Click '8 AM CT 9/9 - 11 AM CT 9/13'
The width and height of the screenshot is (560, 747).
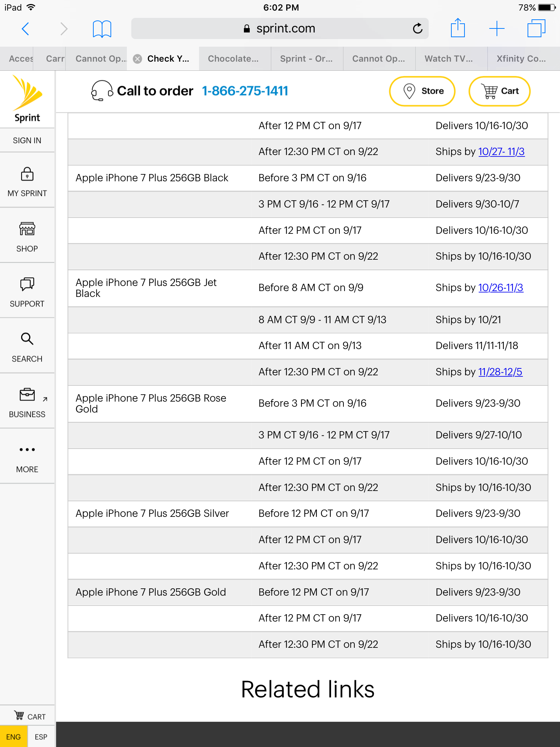pos(322,320)
